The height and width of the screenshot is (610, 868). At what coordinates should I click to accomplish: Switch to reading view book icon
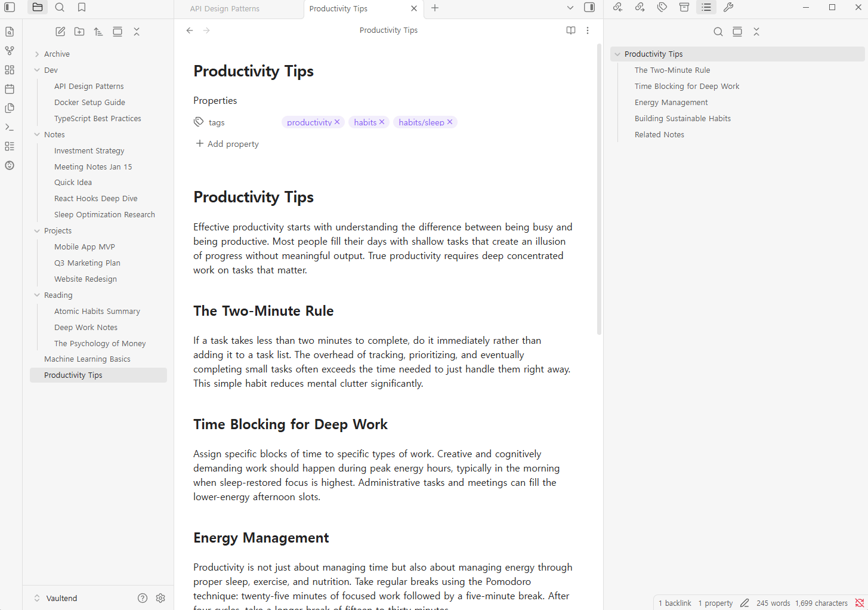[571, 30]
